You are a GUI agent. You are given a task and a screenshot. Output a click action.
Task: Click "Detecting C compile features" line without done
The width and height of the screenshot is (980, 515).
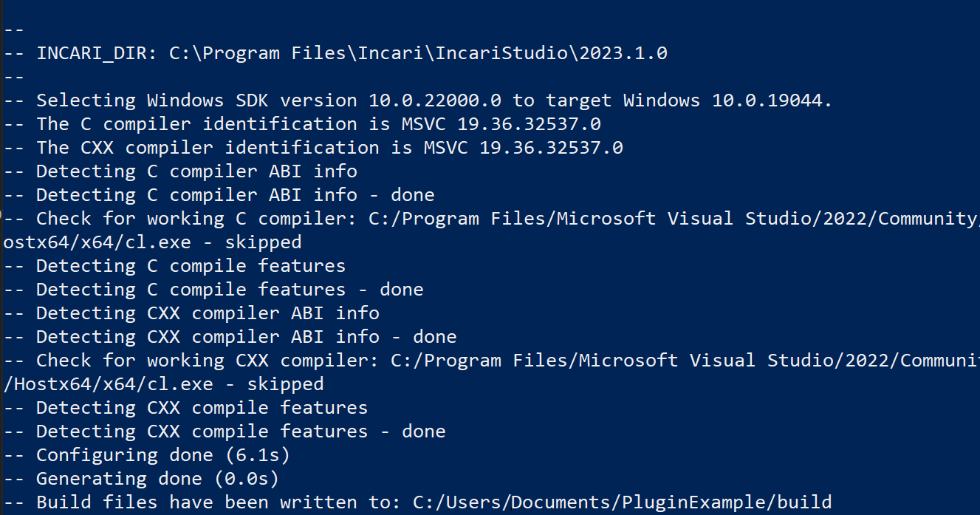tap(174, 266)
